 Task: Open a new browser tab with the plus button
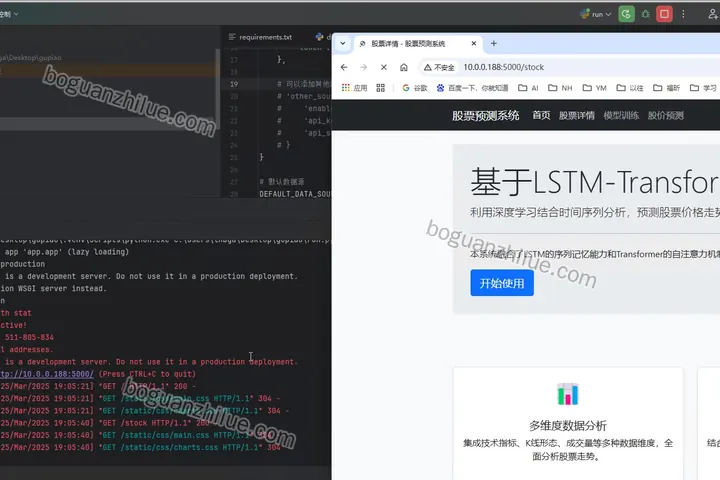(494, 43)
